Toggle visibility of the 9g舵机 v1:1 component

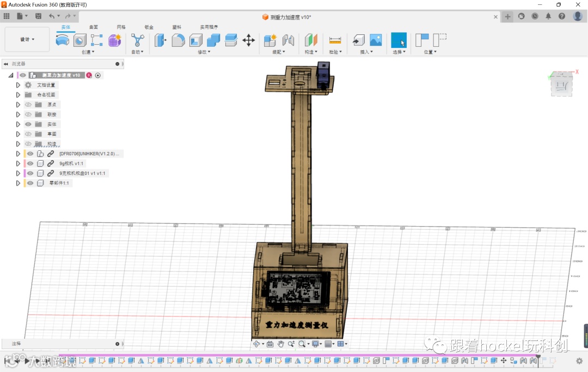tap(30, 163)
